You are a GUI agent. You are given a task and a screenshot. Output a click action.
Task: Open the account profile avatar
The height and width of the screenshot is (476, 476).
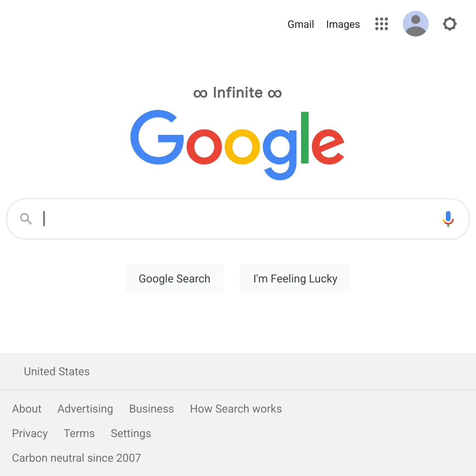(416, 24)
